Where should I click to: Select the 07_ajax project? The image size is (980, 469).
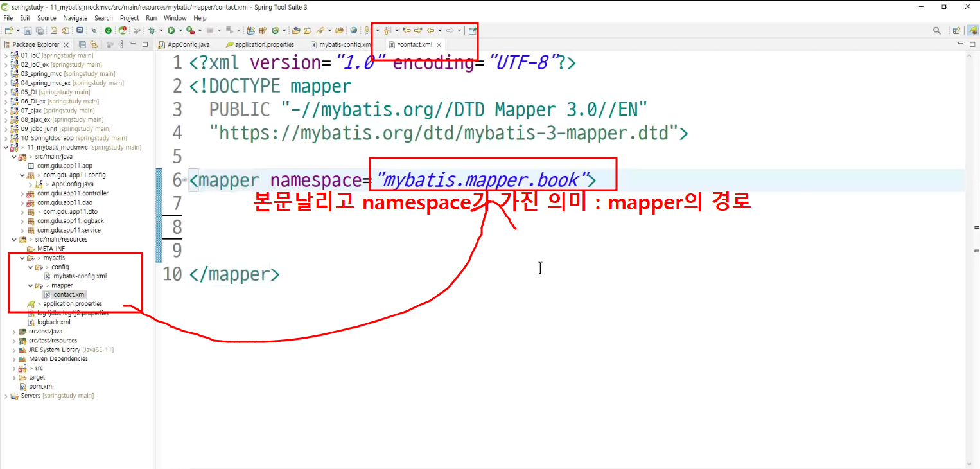point(58,111)
